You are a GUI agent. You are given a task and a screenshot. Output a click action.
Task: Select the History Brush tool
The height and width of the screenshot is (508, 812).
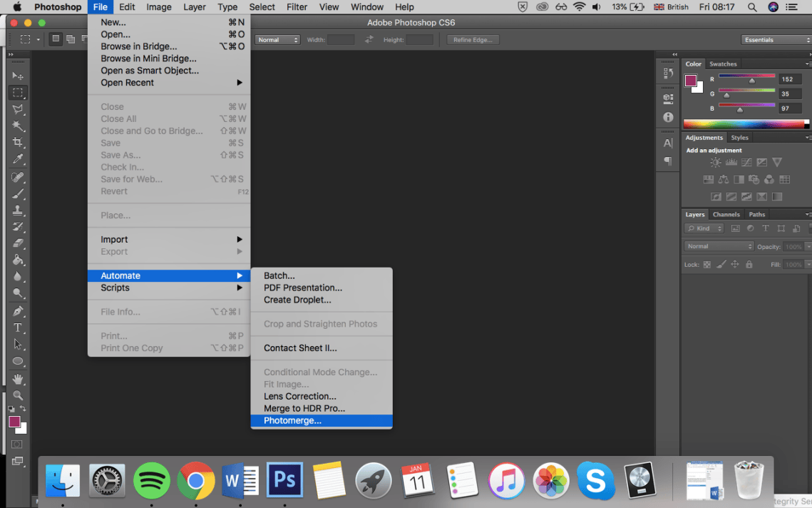pyautogui.click(x=18, y=226)
